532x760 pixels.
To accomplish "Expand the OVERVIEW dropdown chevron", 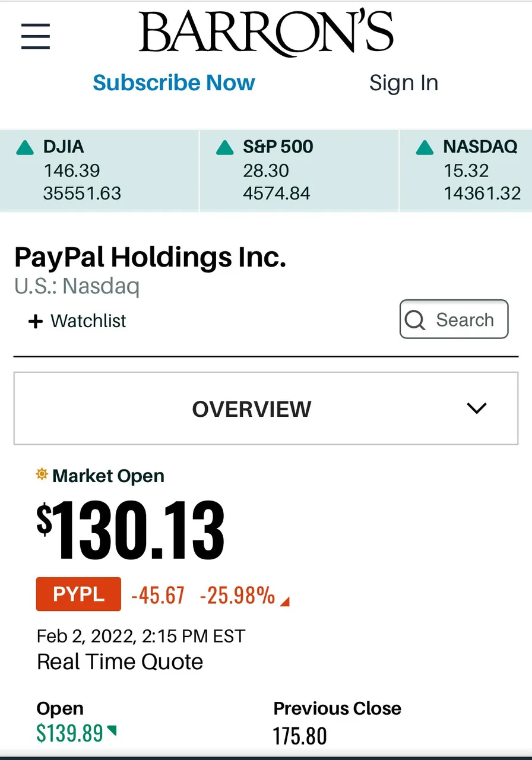I will click(x=477, y=408).
